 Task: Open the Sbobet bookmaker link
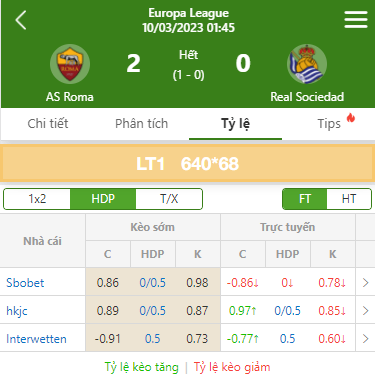[x=25, y=283]
